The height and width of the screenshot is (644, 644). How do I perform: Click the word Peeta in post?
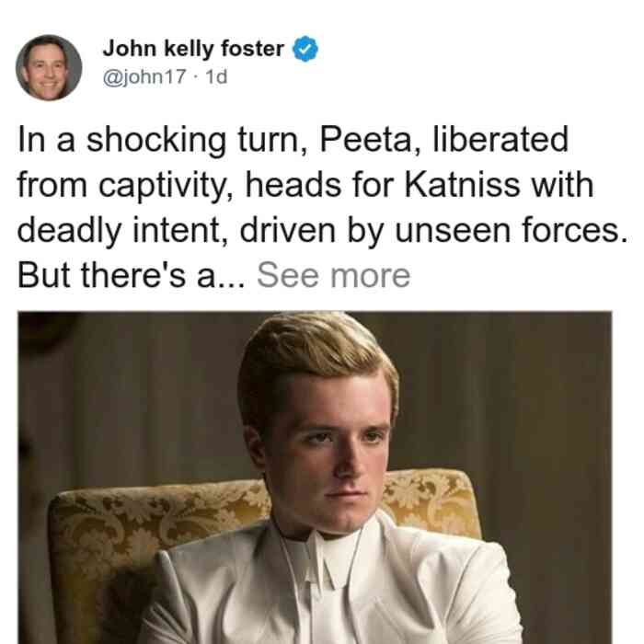[x=365, y=140]
